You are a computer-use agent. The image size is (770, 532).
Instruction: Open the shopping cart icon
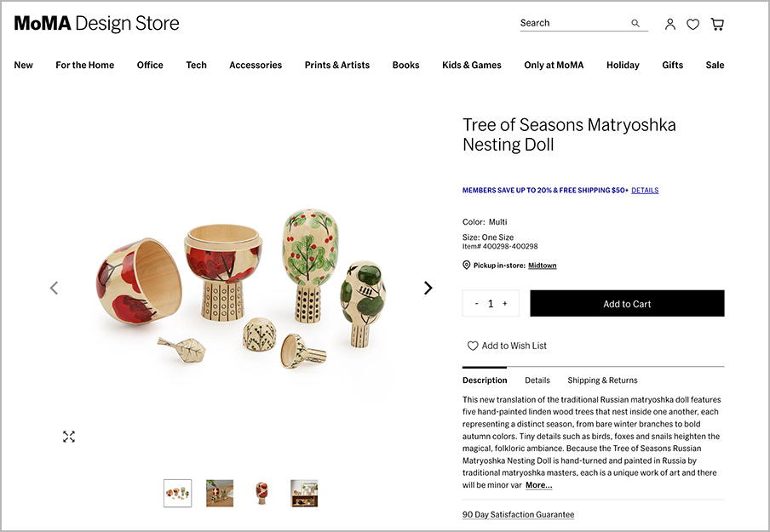coord(717,25)
